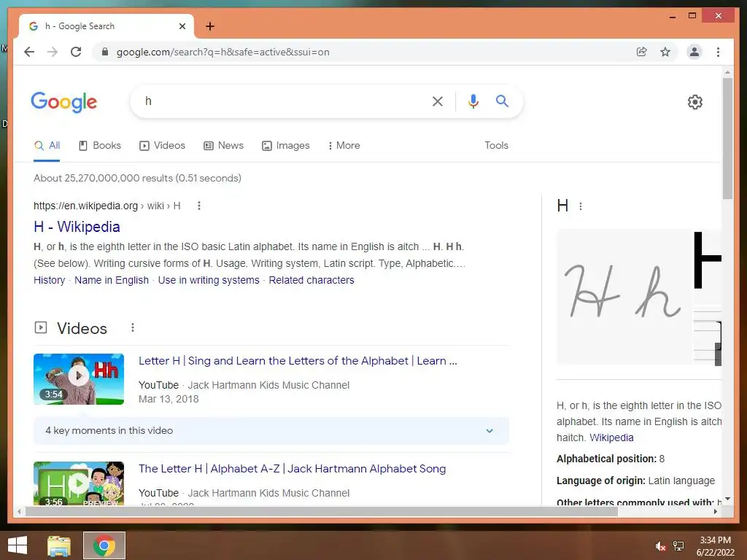Open the Chrome profile avatar
Image resolution: width=747 pixels, height=560 pixels.
694,52
